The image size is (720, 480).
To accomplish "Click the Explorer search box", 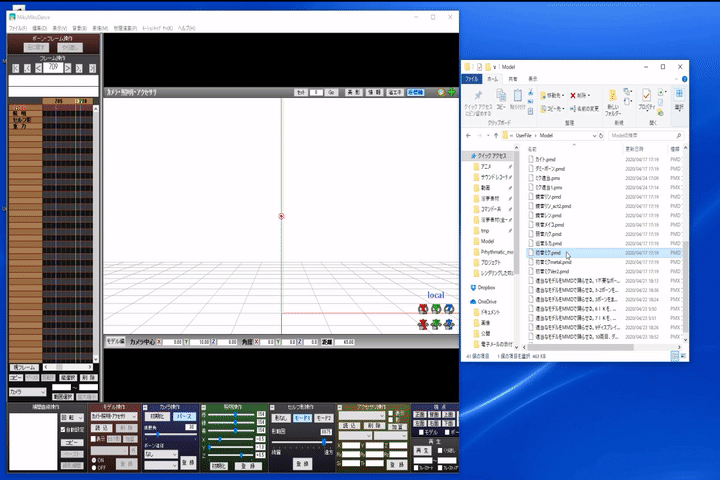I will (x=646, y=136).
